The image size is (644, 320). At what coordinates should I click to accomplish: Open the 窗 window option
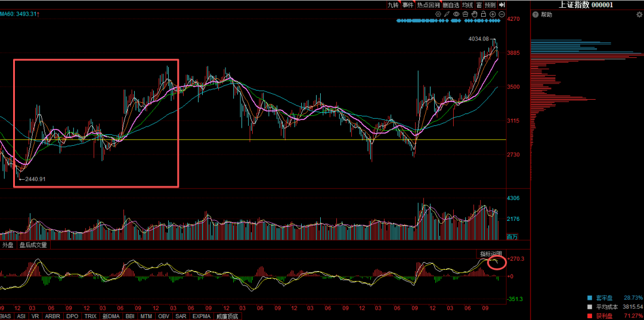(x=479, y=5)
